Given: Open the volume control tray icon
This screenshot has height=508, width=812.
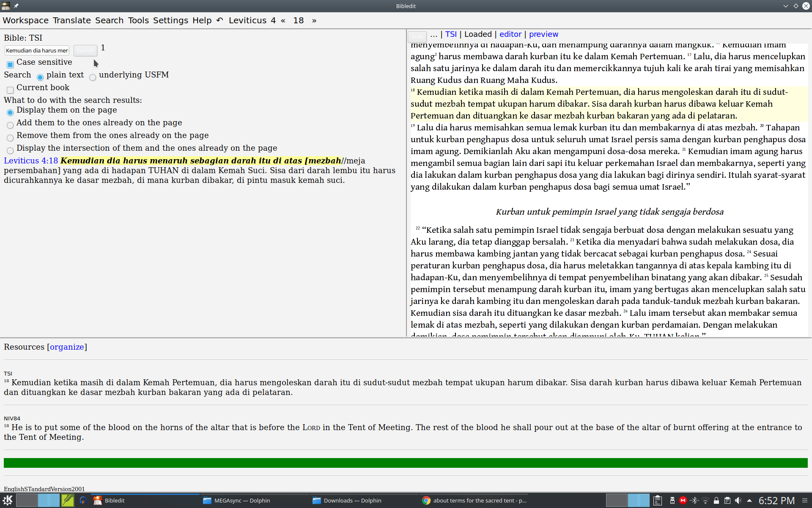Looking at the screenshot, I should tap(738, 500).
